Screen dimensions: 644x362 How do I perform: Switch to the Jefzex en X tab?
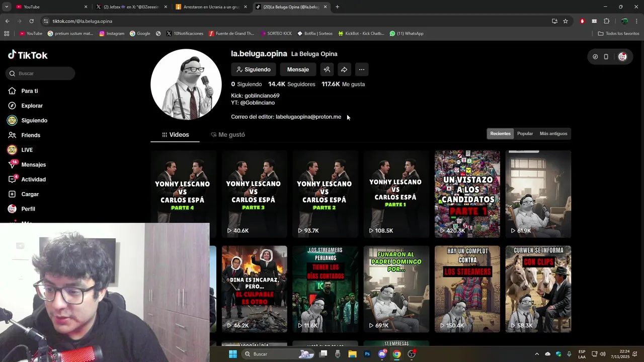click(131, 7)
